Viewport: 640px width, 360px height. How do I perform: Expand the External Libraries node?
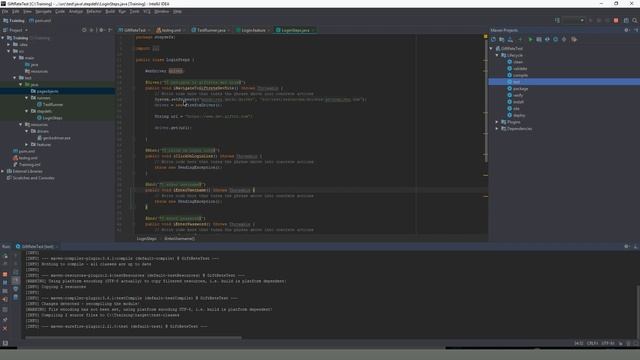click(x=3, y=171)
